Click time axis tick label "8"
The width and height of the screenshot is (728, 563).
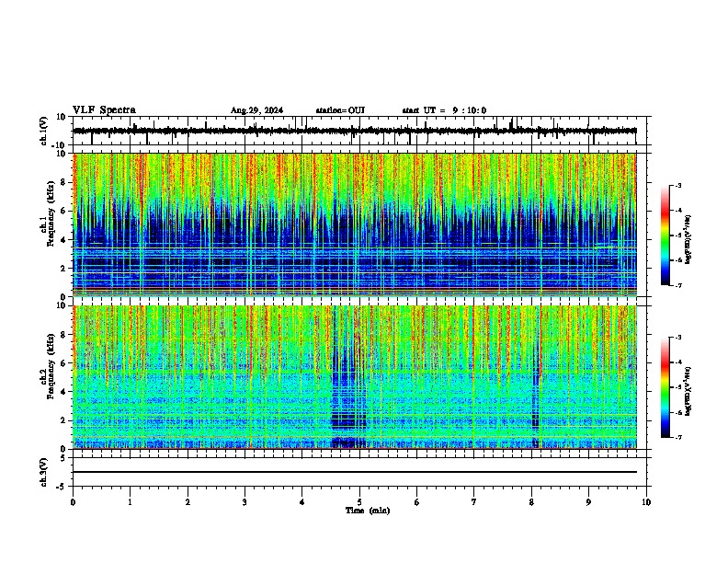tap(531, 502)
